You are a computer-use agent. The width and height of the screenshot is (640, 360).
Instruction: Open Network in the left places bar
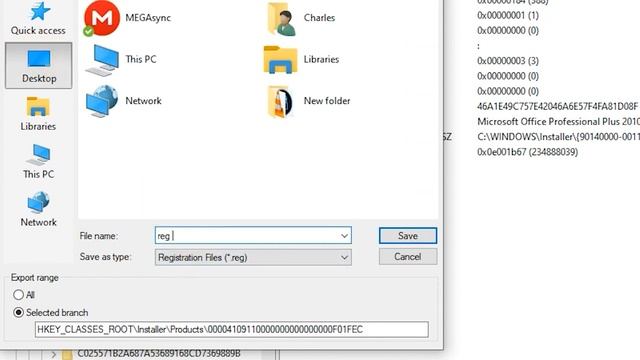[38, 209]
